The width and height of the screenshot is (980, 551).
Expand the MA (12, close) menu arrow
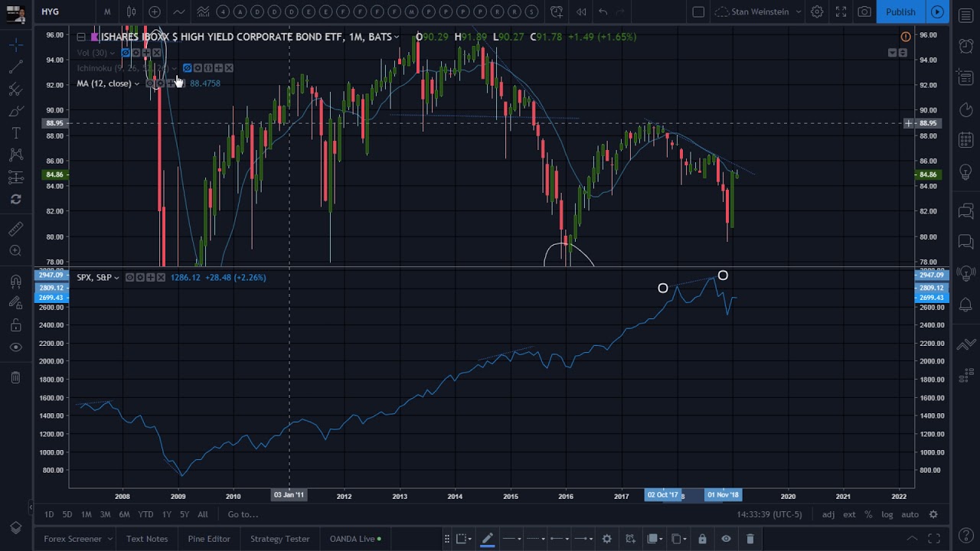(136, 83)
